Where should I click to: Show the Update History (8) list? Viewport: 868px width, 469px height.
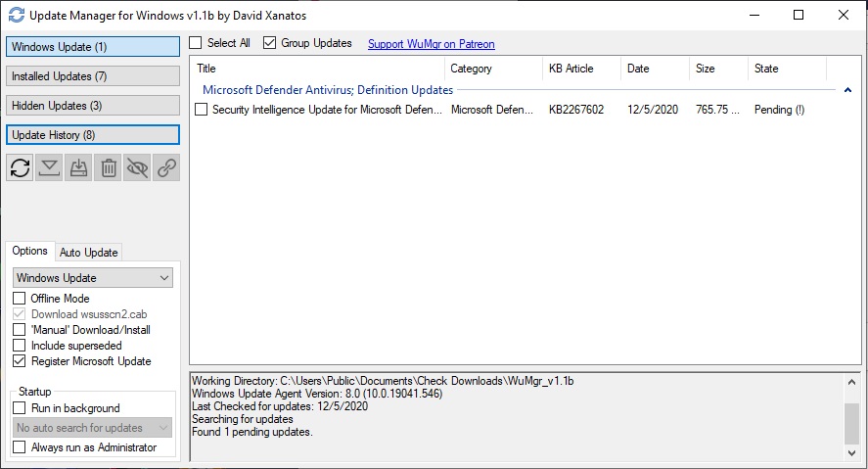93,135
